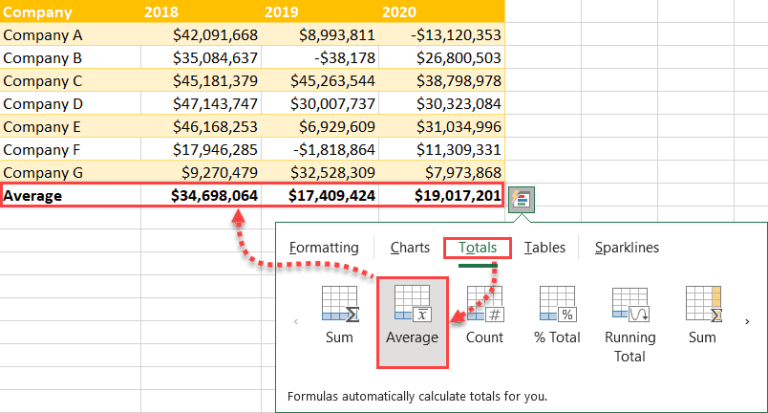Apply the % Total calculation

(x=557, y=316)
